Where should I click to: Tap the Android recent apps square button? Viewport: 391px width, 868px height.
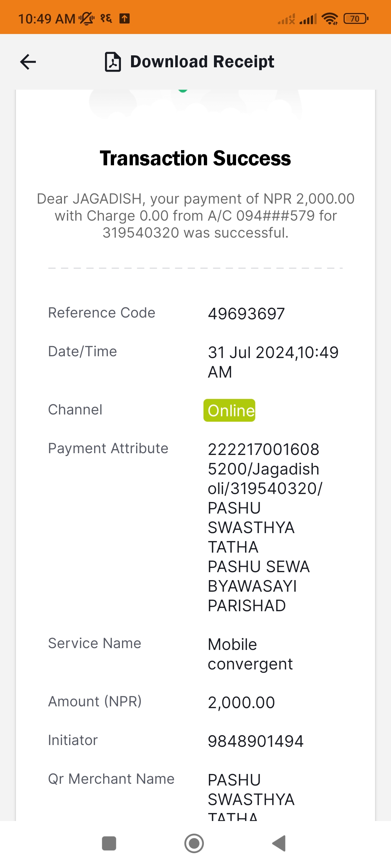[109, 843]
